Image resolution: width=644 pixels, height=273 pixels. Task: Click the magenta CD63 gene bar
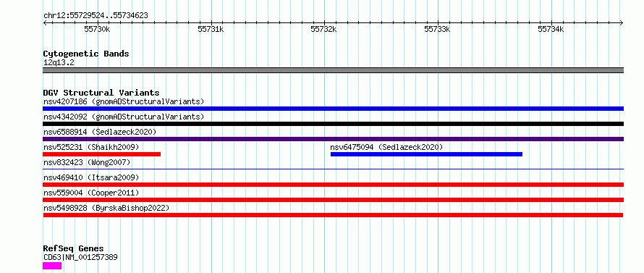52,266
